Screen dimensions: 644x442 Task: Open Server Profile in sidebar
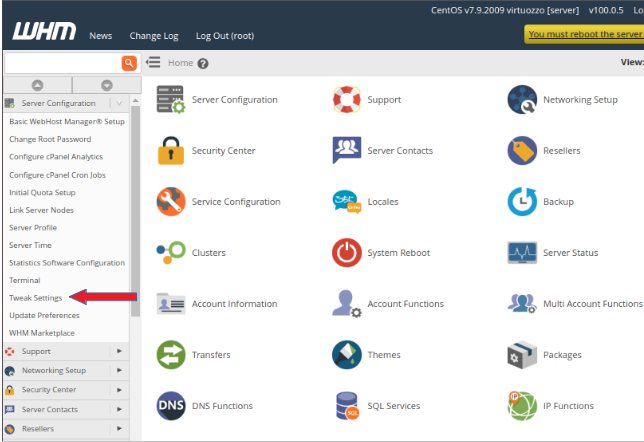pyautogui.click(x=33, y=228)
